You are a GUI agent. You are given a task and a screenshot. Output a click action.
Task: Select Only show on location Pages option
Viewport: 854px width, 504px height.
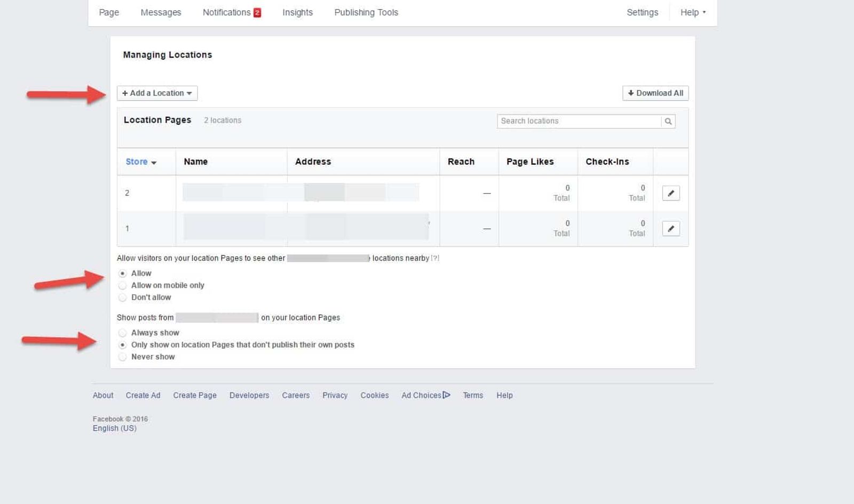click(x=123, y=345)
